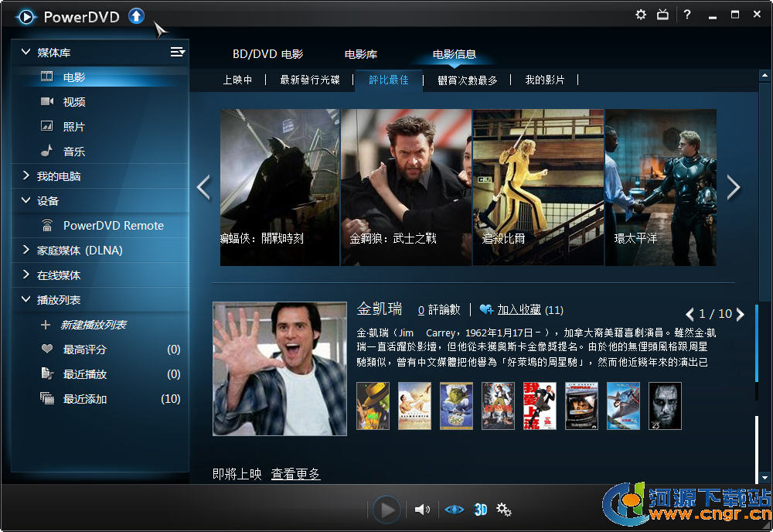The width and height of the screenshot is (773, 532).
Task: Click scrollbar down arrow
Action: (x=764, y=477)
